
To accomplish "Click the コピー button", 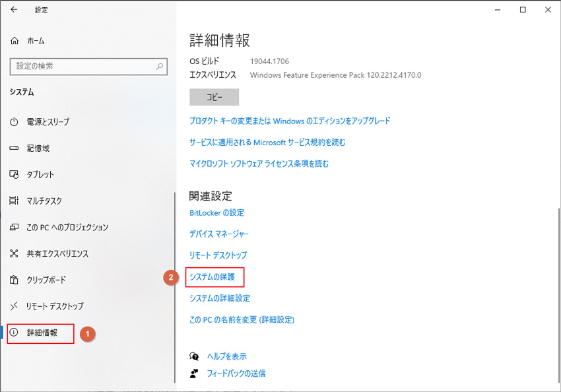I will pyautogui.click(x=214, y=97).
